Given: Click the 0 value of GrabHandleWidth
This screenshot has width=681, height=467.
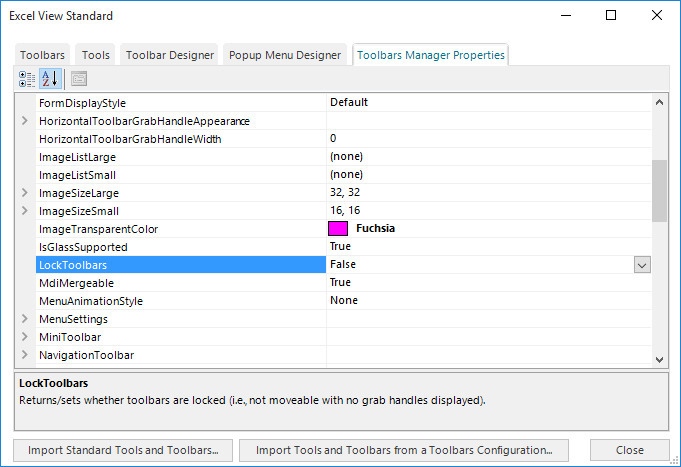Looking at the screenshot, I should point(333,138).
